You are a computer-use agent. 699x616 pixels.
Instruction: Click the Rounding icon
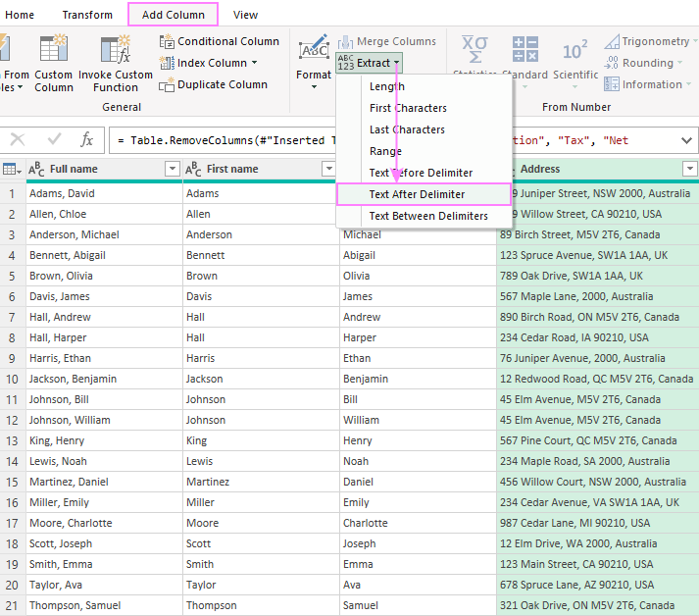click(611, 63)
